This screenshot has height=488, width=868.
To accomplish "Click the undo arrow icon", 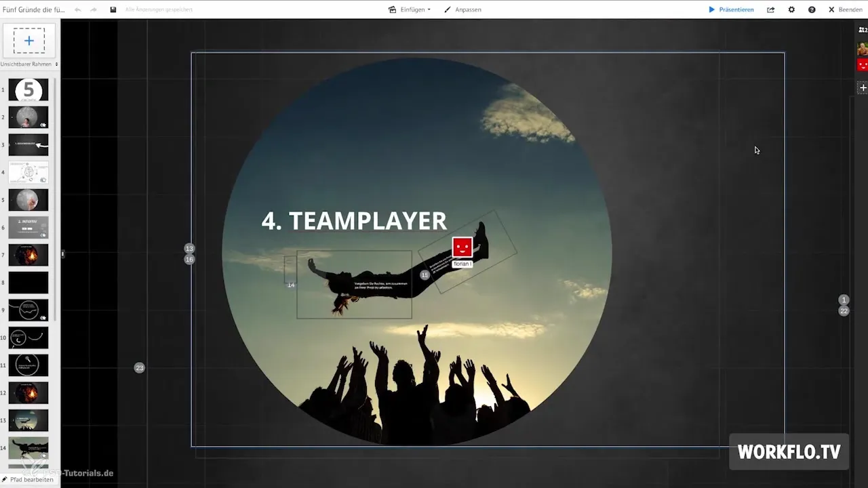I will (x=78, y=10).
